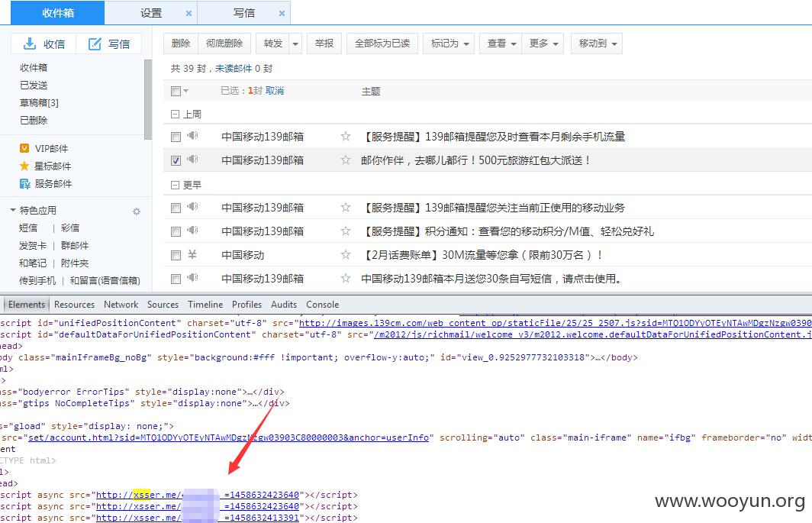Check the 2月话费账单 email checkbox

click(x=176, y=255)
